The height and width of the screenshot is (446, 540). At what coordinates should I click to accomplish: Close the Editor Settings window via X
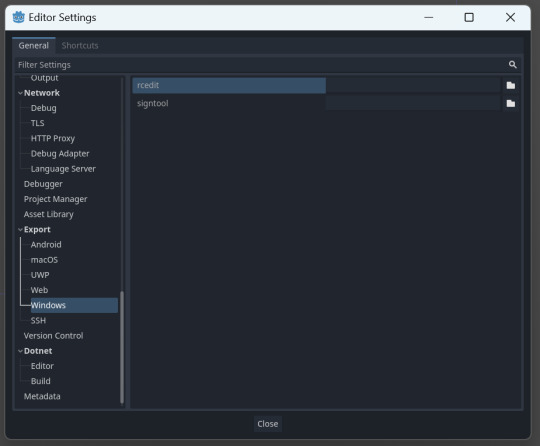(510, 17)
